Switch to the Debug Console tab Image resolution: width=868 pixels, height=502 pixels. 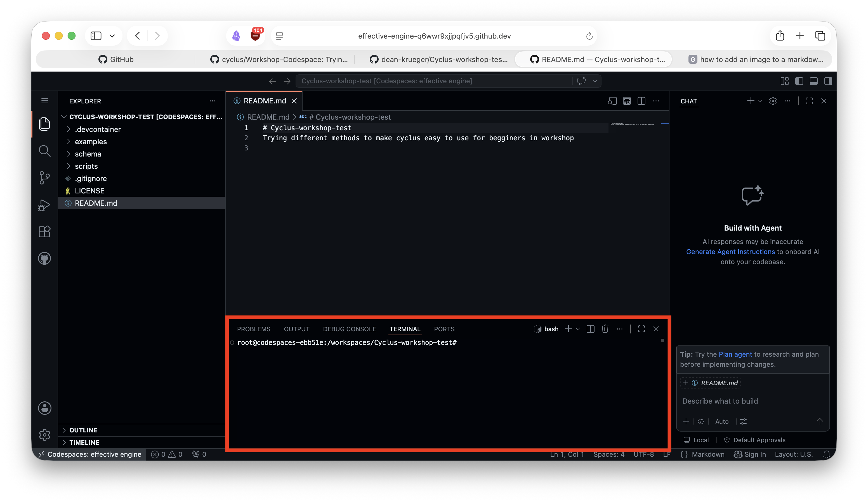tap(349, 329)
